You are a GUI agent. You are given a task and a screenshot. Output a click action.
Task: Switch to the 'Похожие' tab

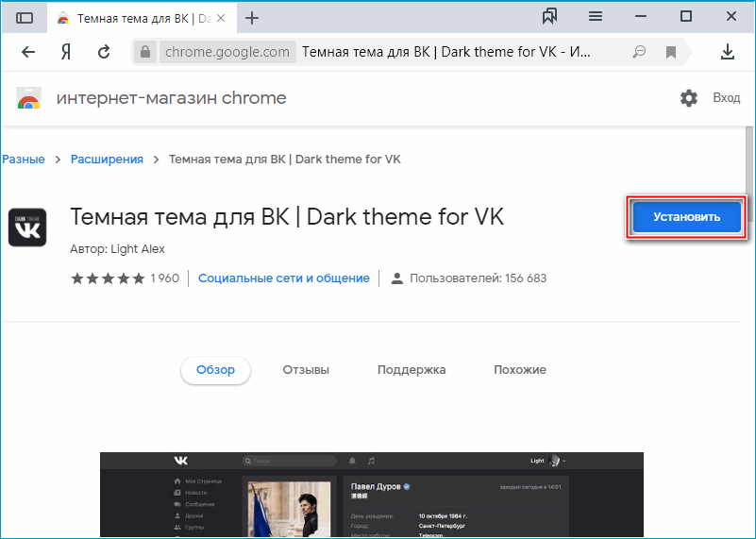coord(520,370)
